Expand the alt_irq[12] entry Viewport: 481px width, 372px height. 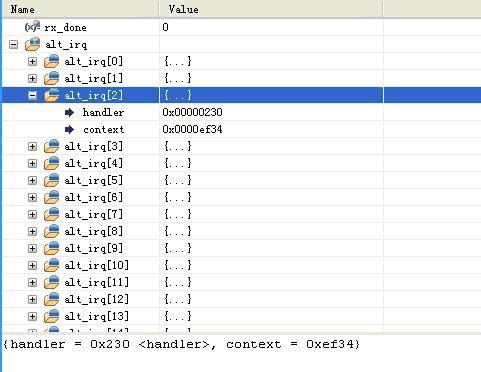pyautogui.click(x=32, y=299)
